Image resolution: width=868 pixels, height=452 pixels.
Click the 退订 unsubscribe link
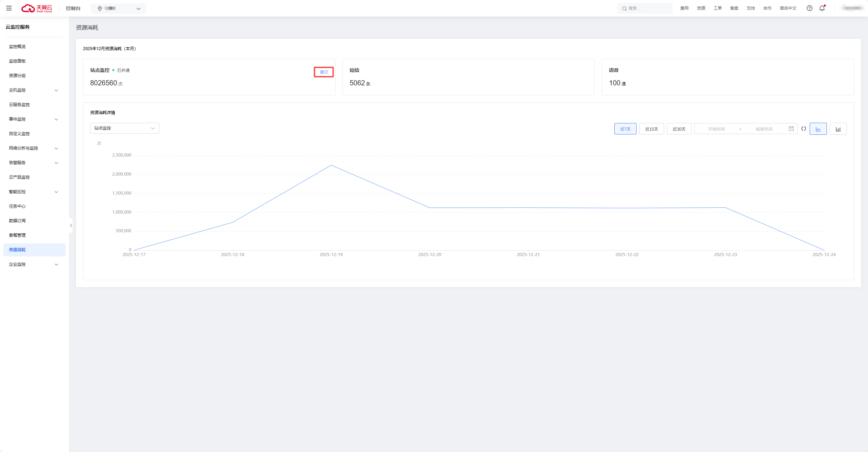click(x=324, y=72)
